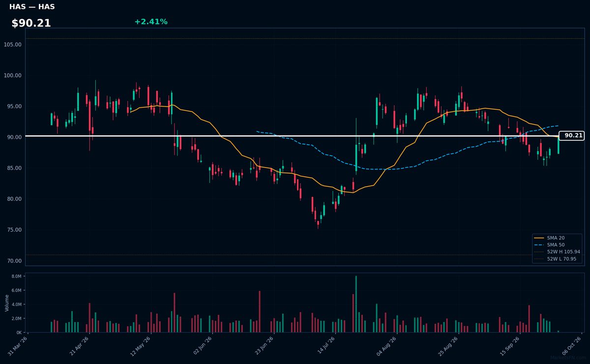Click the 100.00 price axis label
This screenshot has height=364, width=590.
click(12, 76)
